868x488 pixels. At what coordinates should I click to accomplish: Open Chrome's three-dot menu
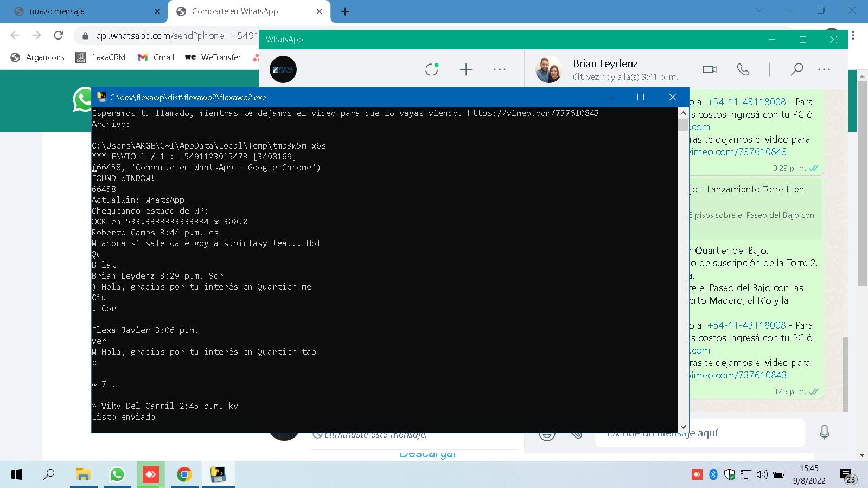coord(853,36)
